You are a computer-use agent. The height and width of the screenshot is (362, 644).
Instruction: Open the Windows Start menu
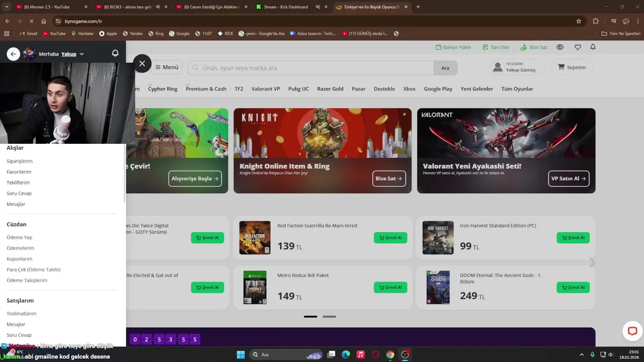241,355
